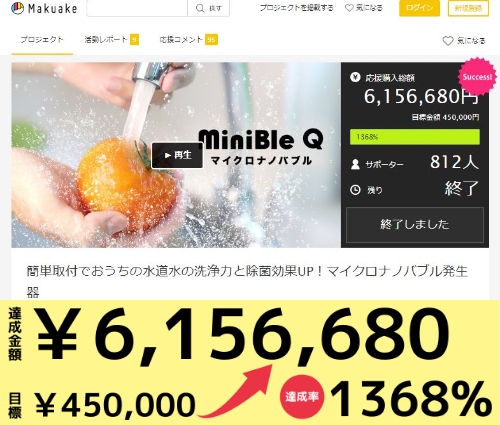The image size is (500, 425).
Task: Click the ログイン button
Action: coord(419,8)
